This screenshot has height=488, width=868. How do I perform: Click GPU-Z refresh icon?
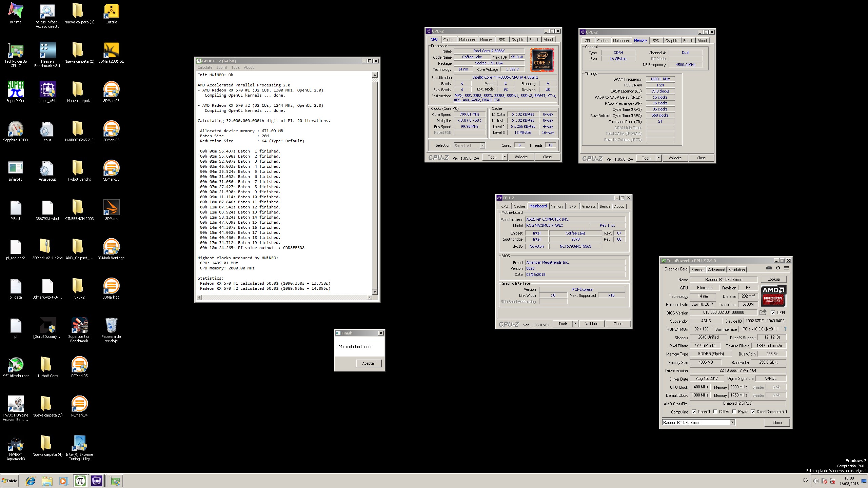[x=778, y=268]
